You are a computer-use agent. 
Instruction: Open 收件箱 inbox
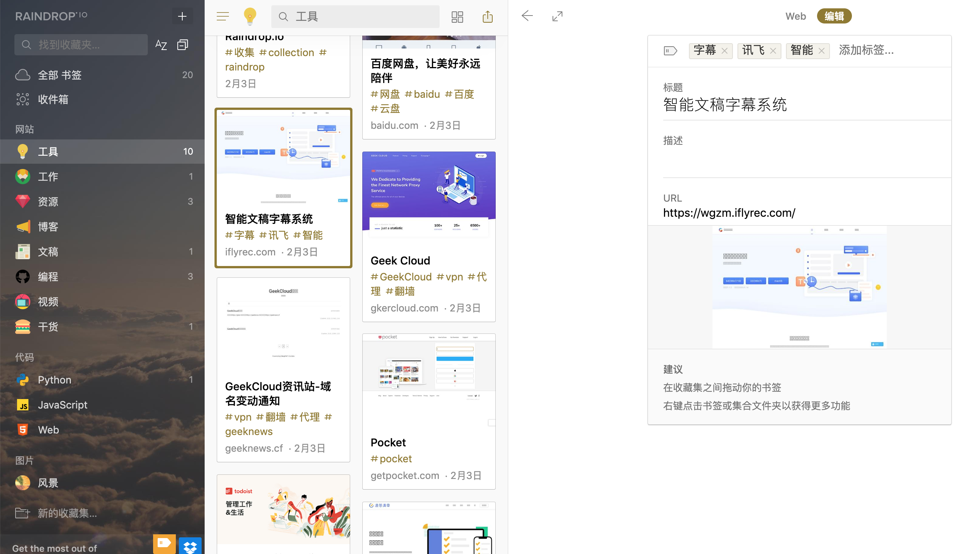[x=102, y=100]
